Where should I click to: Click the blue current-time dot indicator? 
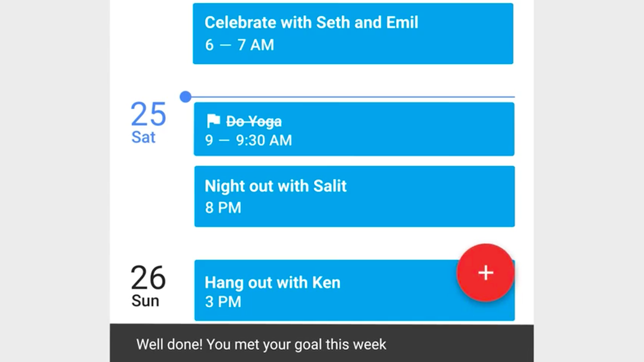186,97
